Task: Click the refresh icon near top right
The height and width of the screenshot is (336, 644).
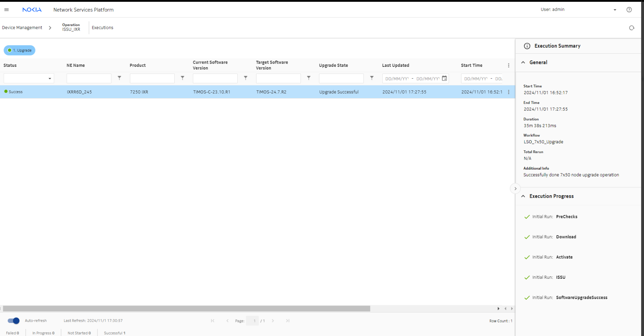Action: pos(632,28)
